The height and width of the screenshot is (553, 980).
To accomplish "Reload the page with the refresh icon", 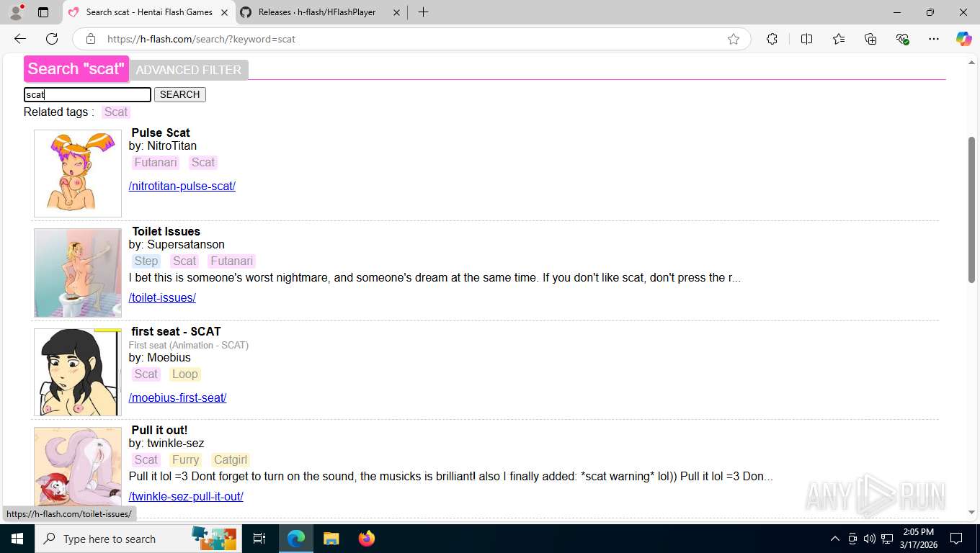I will [52, 39].
